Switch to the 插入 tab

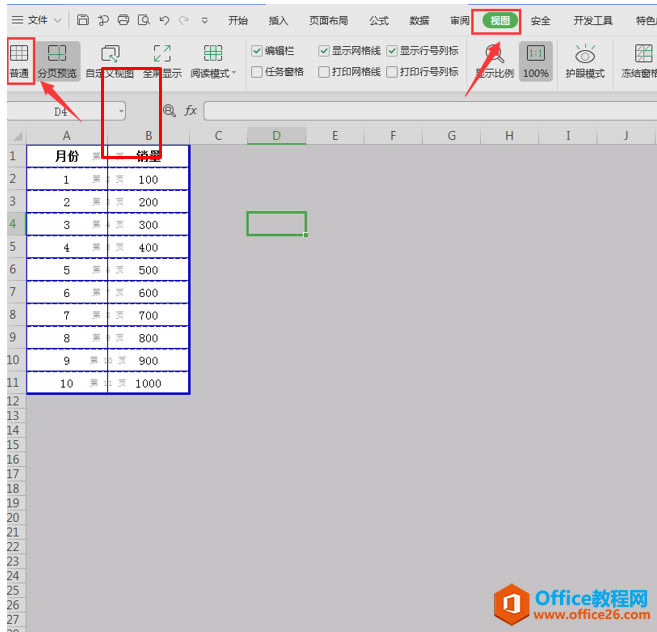click(x=278, y=20)
